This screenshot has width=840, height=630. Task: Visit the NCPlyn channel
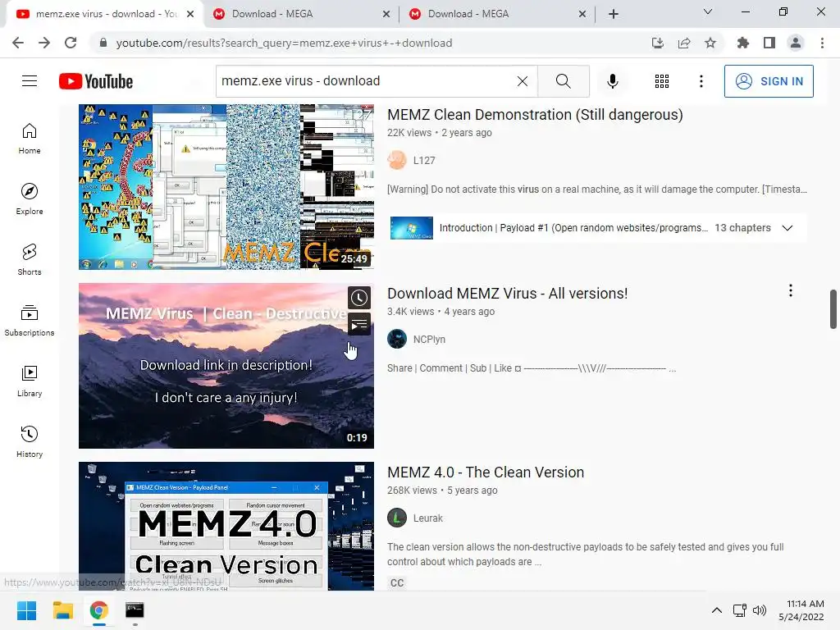pyautogui.click(x=429, y=340)
